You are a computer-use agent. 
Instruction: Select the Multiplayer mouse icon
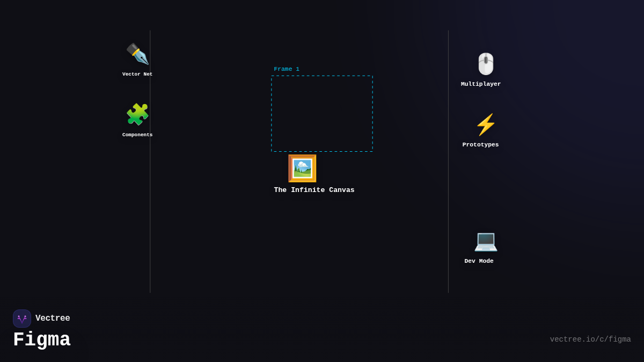(x=486, y=64)
